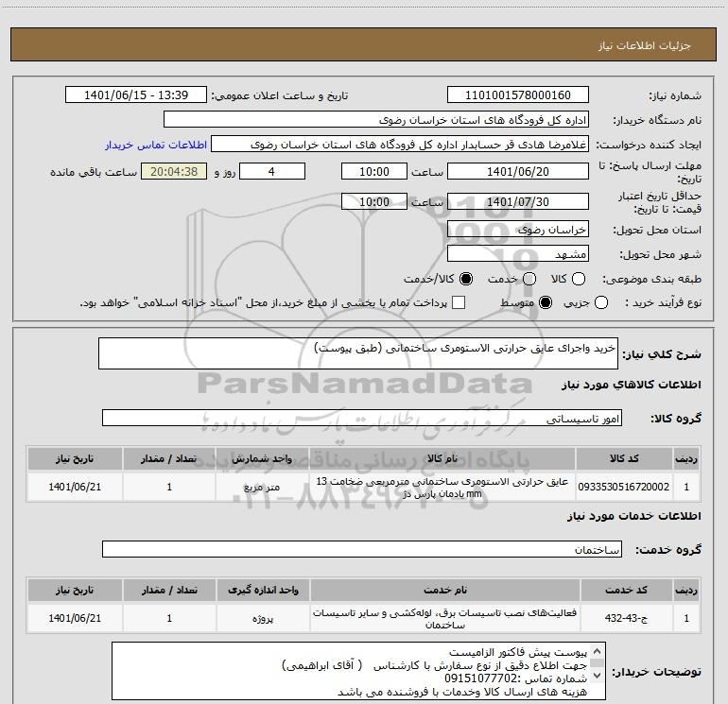Click the remaining time counter 20:04:38
Viewport: 728px width, 704px height.
[x=174, y=171]
